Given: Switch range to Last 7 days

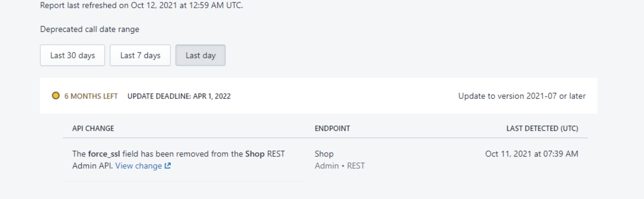Looking at the screenshot, I should point(140,55).
